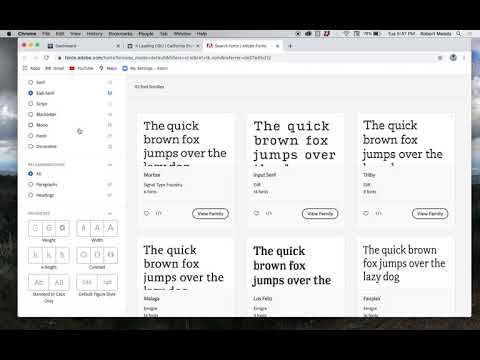Collapse the Recommendations section chevron
480x360 pixels.
click(110, 165)
